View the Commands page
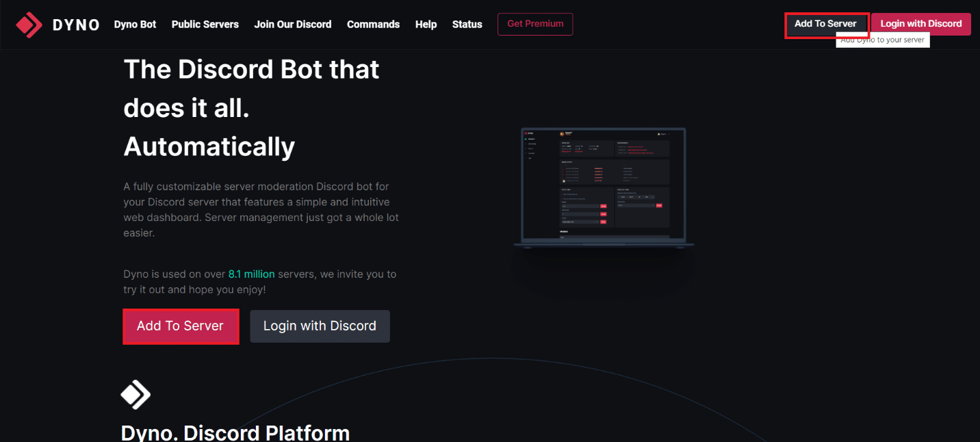980x442 pixels. coord(373,24)
